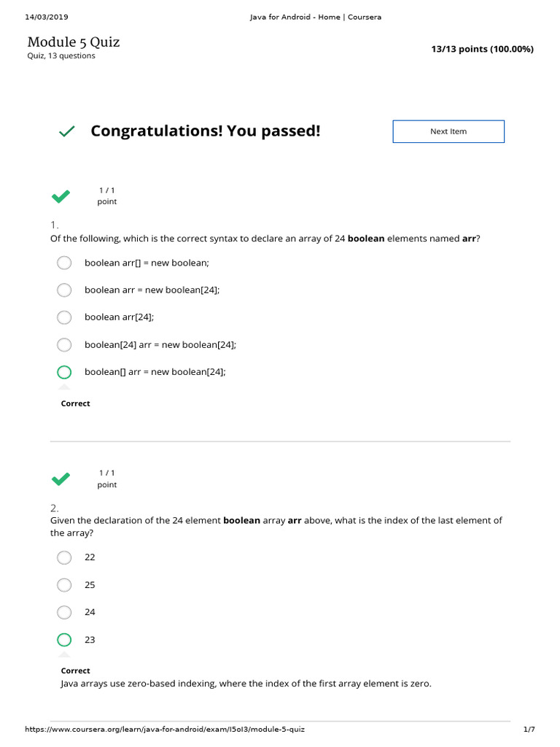The width and height of the screenshot is (560, 747).
Task: Pick "boolean[24] arr = new boolean[24];" option
Action: [x=64, y=344]
